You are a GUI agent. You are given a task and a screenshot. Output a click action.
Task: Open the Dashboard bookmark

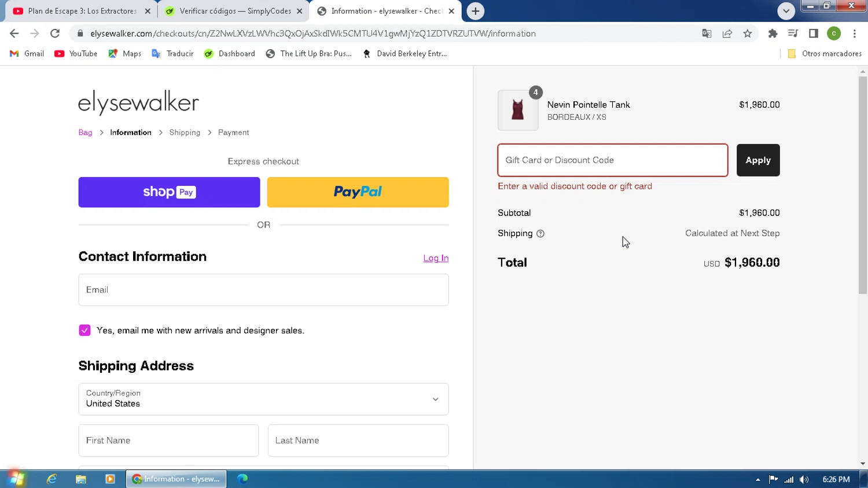pyautogui.click(x=230, y=53)
